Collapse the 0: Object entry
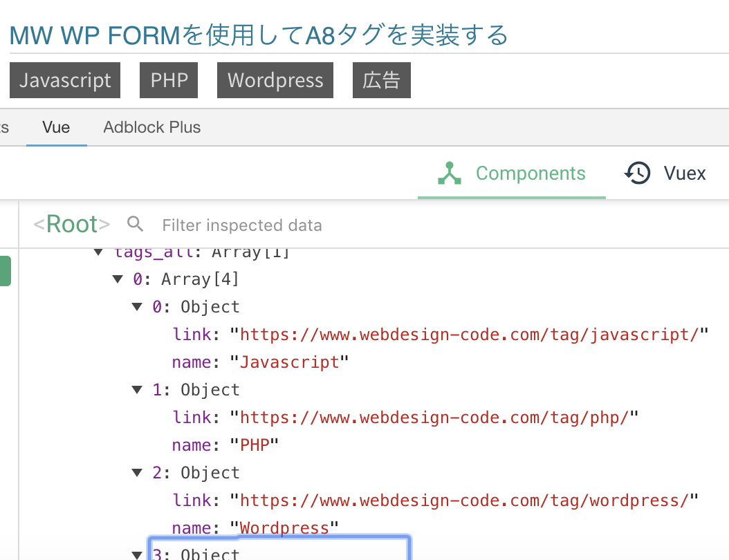The image size is (729, 560). click(136, 307)
